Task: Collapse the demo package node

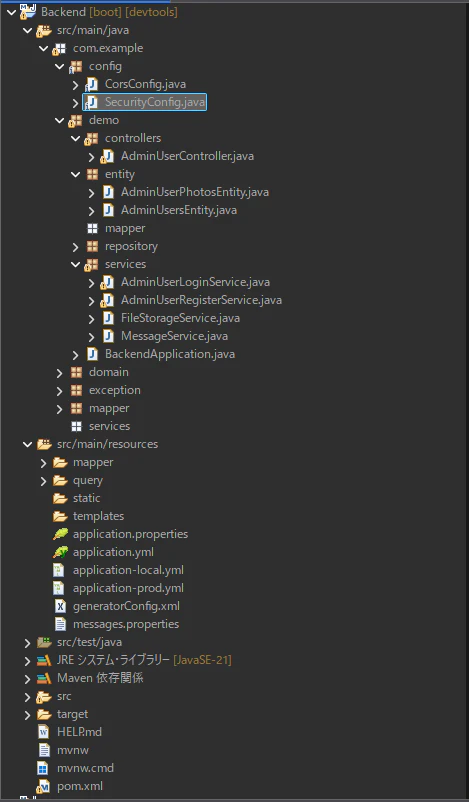Action: (x=59, y=120)
